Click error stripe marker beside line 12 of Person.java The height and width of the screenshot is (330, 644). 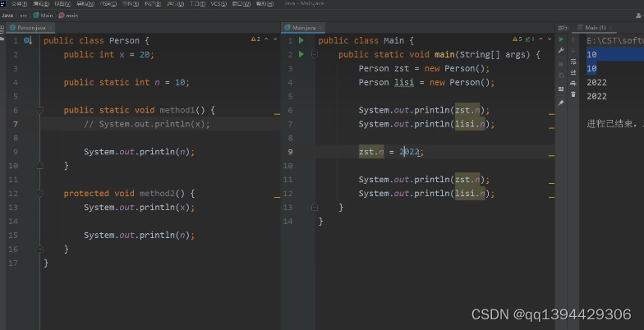(278, 197)
